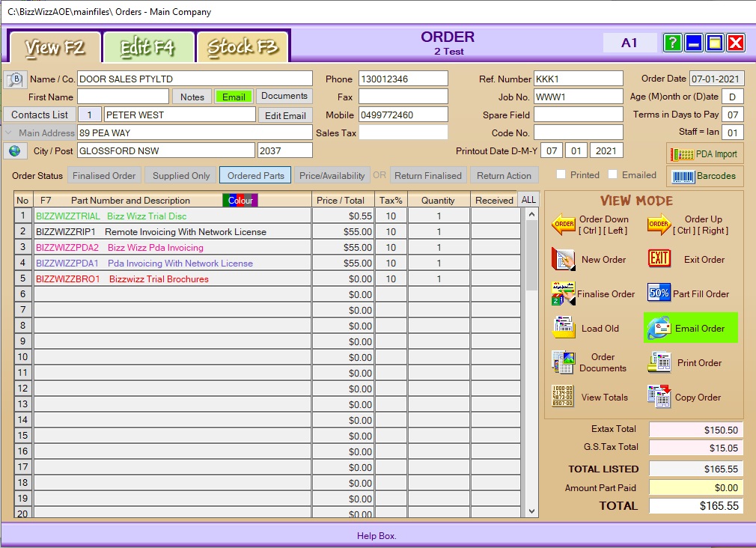Expand the Main Address dropdown chevron
This screenshot has height=548, width=756.
9,133
